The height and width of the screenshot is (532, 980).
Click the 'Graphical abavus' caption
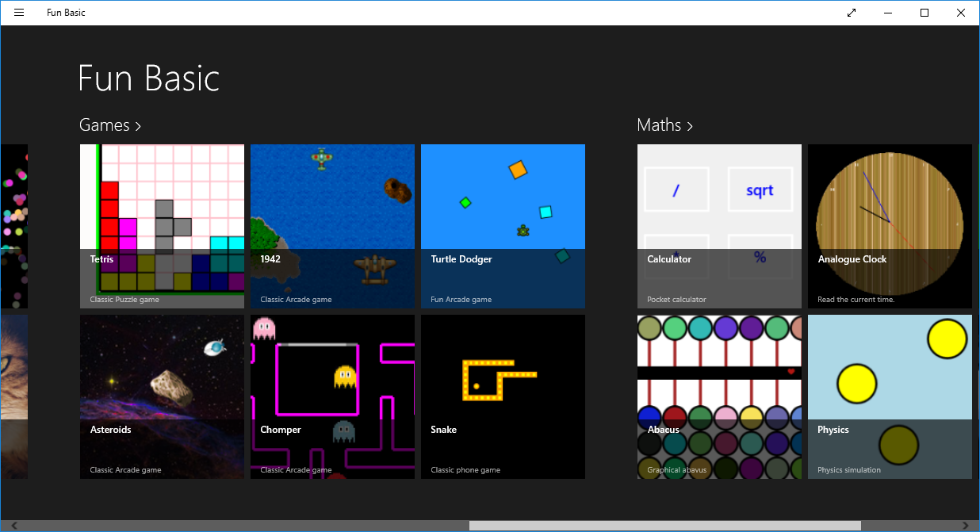[x=678, y=470]
